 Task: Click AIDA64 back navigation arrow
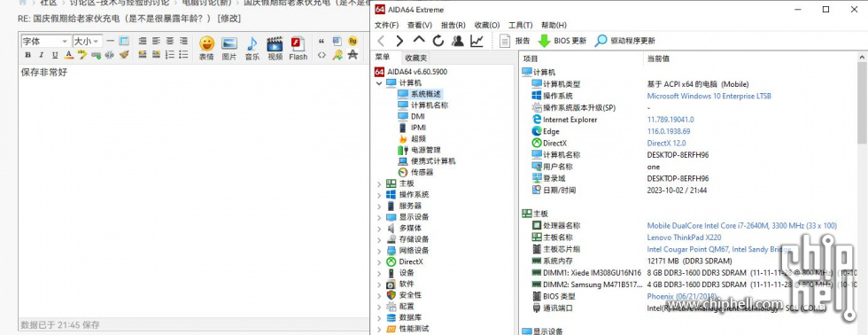pyautogui.click(x=381, y=41)
